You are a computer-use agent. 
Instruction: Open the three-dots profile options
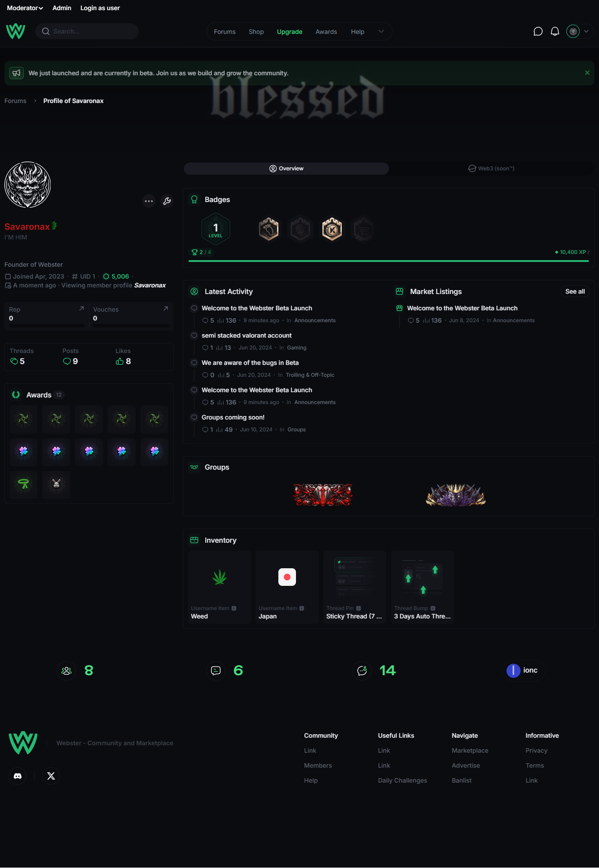tap(149, 201)
